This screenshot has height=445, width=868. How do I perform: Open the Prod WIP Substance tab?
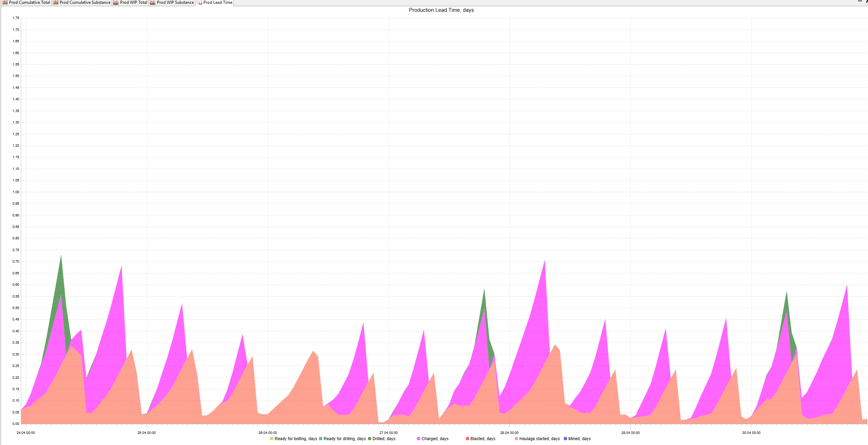(x=172, y=2)
